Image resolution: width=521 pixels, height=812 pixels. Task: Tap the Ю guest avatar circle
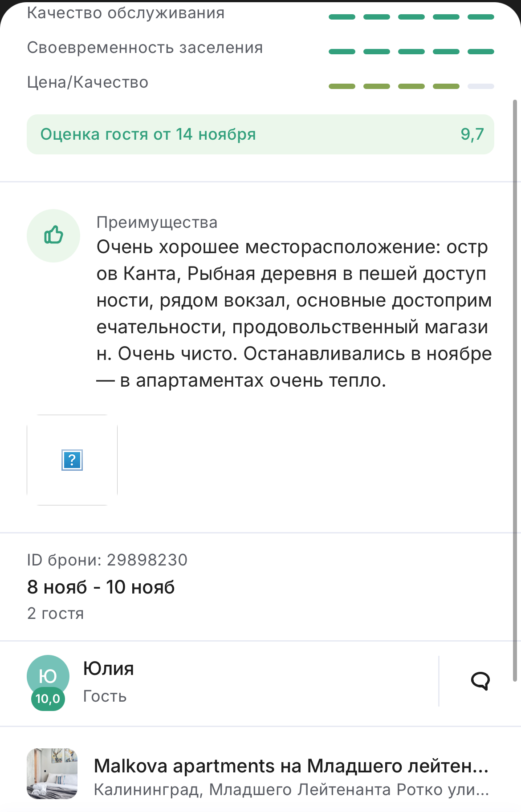(48, 676)
